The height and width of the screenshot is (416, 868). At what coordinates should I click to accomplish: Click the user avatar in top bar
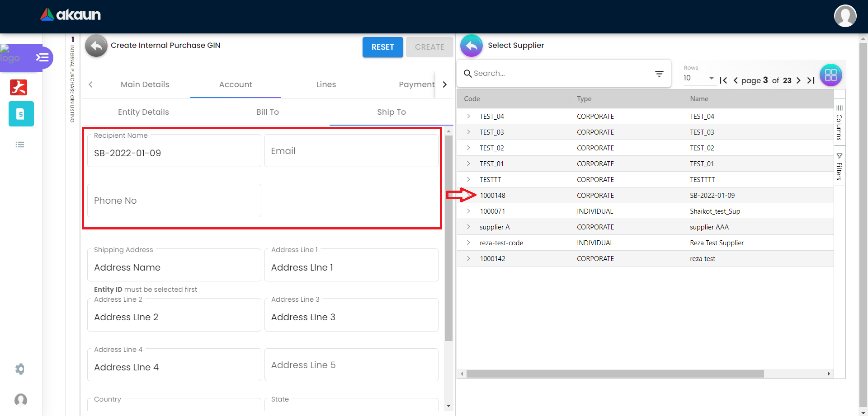click(x=845, y=16)
